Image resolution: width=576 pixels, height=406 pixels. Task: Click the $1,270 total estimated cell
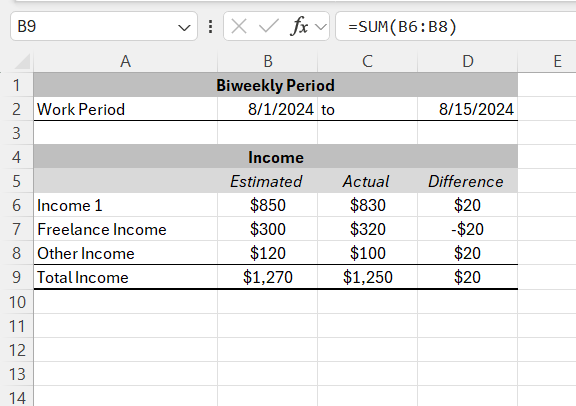point(267,277)
